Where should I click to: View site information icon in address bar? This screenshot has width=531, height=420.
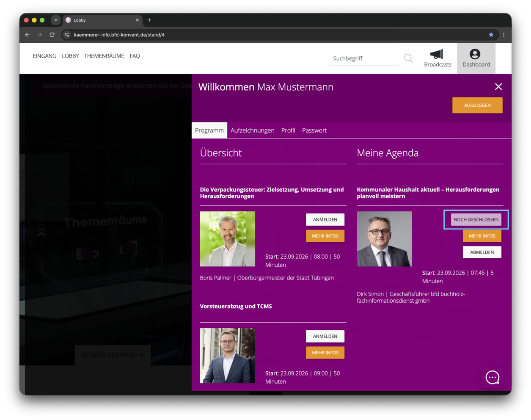(67, 35)
